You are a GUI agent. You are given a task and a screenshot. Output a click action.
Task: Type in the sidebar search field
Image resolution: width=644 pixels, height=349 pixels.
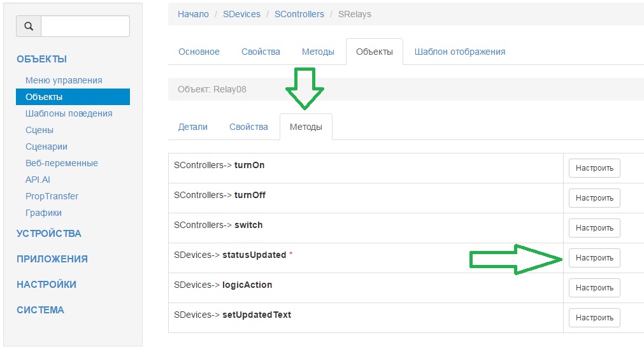[x=85, y=26]
